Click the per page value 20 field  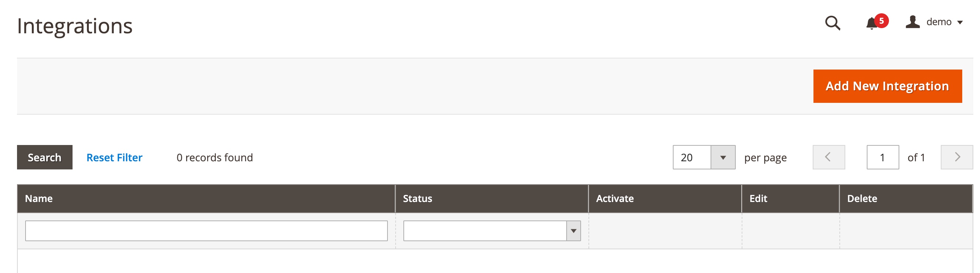(x=691, y=158)
